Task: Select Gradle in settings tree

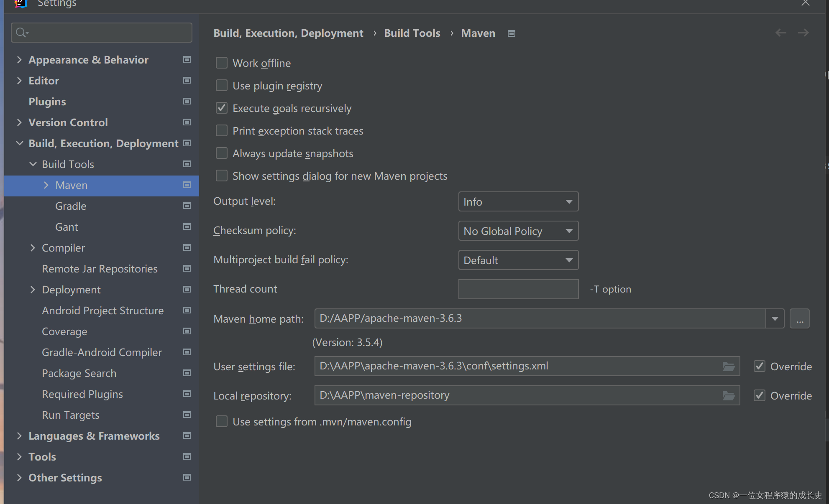Action: [71, 206]
